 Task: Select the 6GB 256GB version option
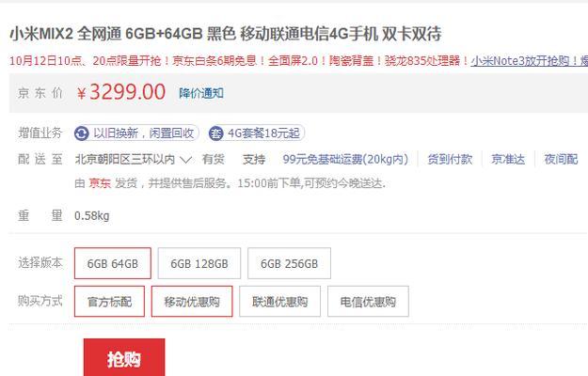coord(289,263)
